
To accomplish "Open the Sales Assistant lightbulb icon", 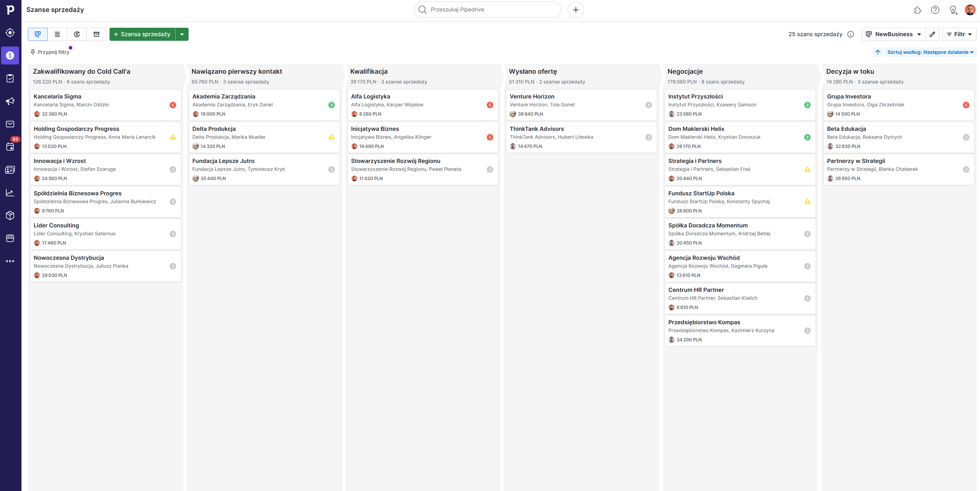I will pos(953,10).
